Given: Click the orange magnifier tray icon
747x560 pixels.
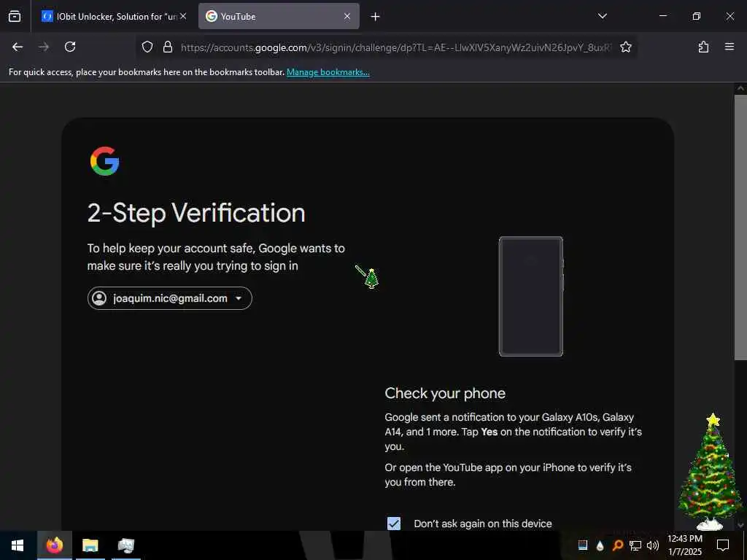Looking at the screenshot, I should click(617, 545).
